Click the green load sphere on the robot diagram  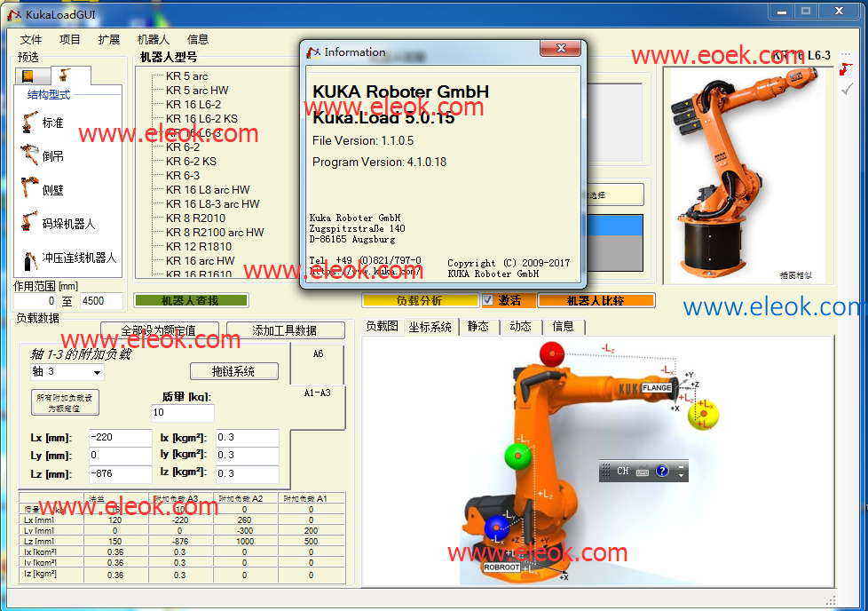click(518, 456)
